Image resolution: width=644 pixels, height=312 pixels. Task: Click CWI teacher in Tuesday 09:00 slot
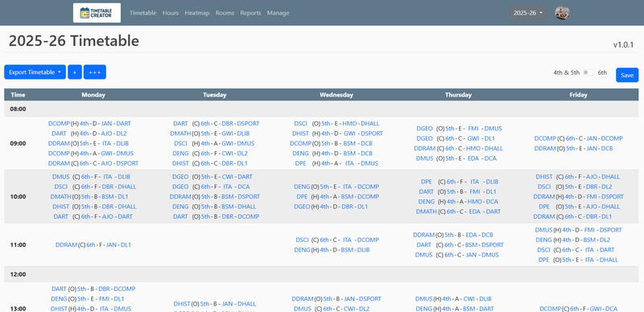click(227, 153)
